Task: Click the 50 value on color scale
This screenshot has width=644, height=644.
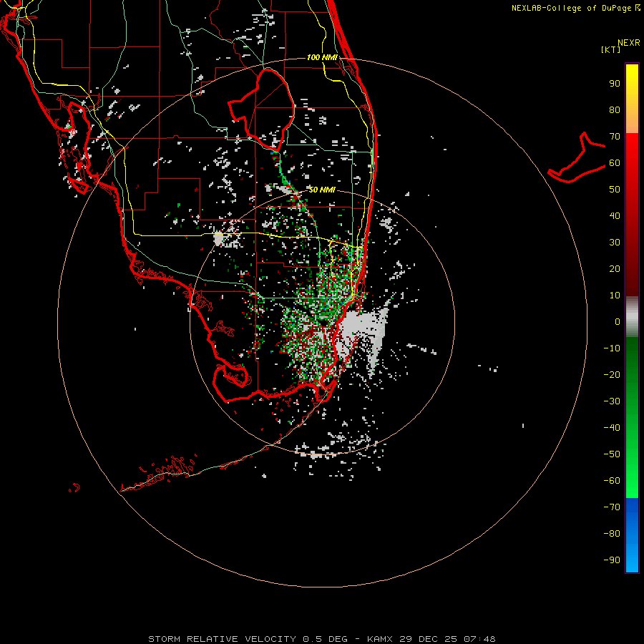Action: [615, 190]
